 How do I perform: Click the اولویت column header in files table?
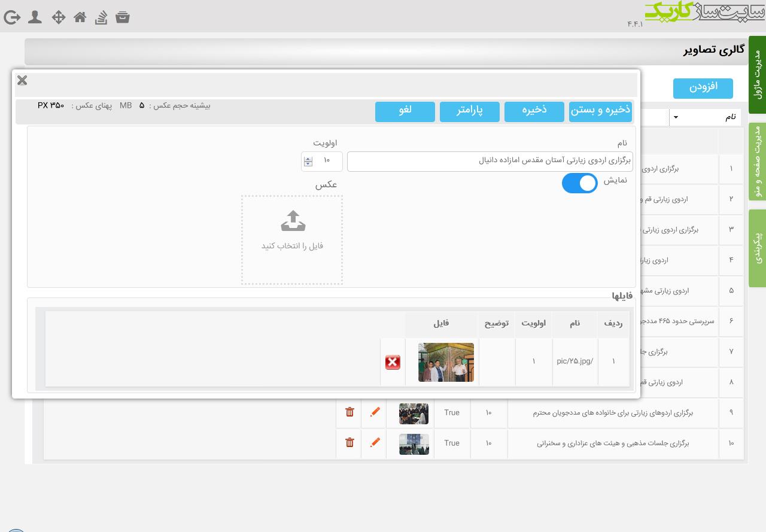533,324
